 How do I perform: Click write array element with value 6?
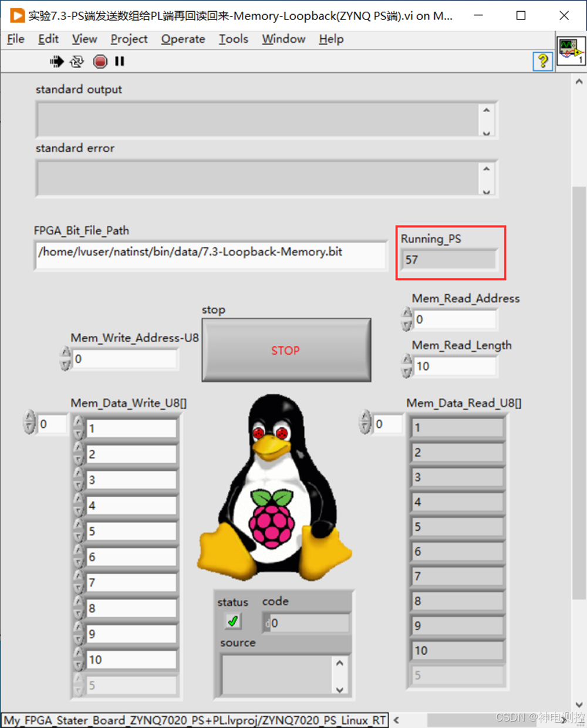click(131, 557)
